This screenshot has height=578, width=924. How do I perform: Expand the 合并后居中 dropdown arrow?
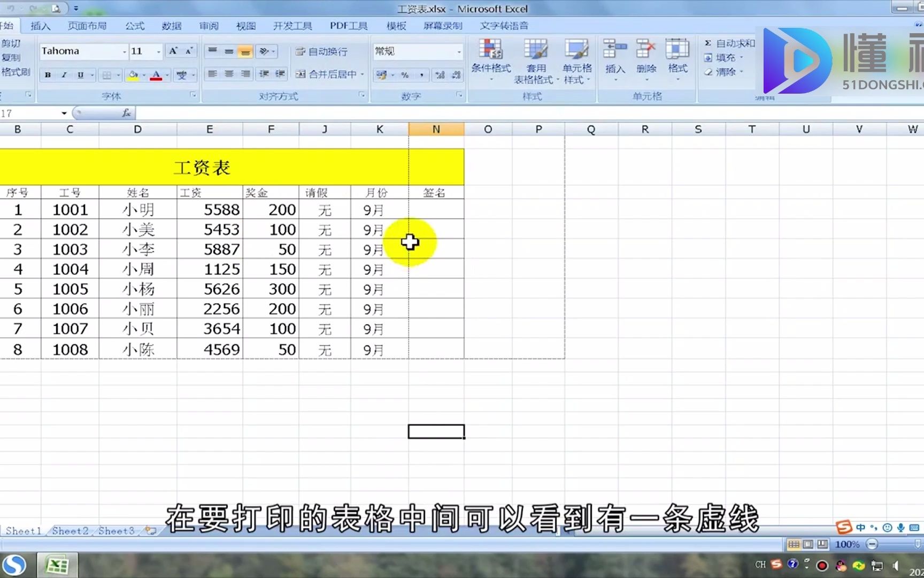[x=362, y=74]
